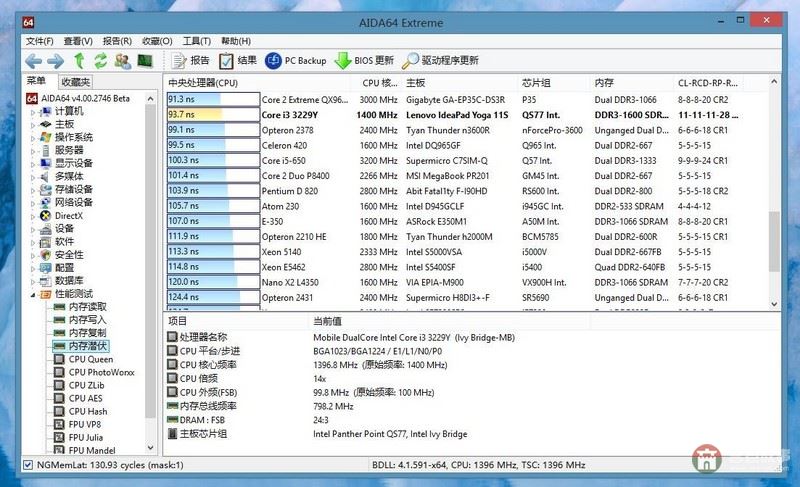Open the 报告 report button
The height and width of the screenshot is (487, 800).
click(x=190, y=61)
